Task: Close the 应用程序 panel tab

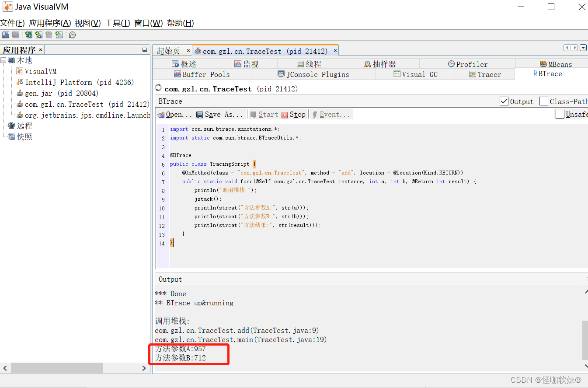Action: tap(41, 50)
